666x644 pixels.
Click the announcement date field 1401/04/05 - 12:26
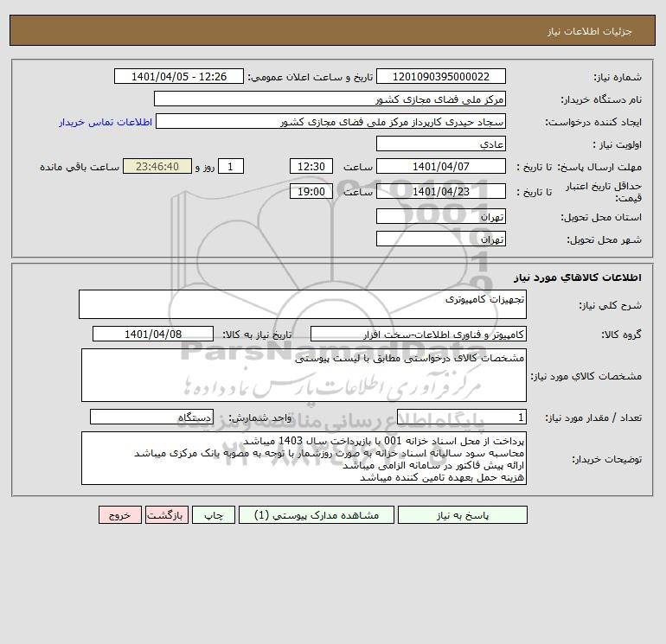pyautogui.click(x=179, y=76)
